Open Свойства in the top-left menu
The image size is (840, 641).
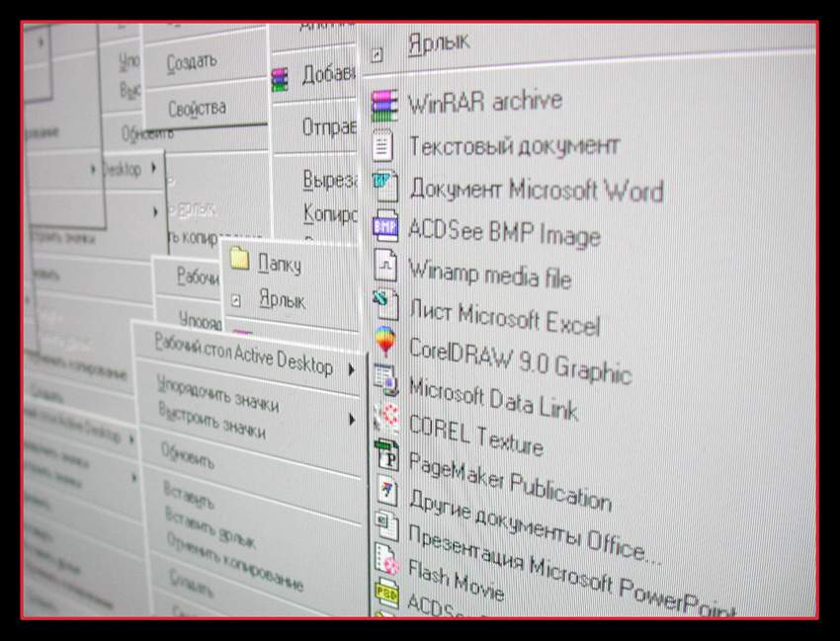coord(197,109)
